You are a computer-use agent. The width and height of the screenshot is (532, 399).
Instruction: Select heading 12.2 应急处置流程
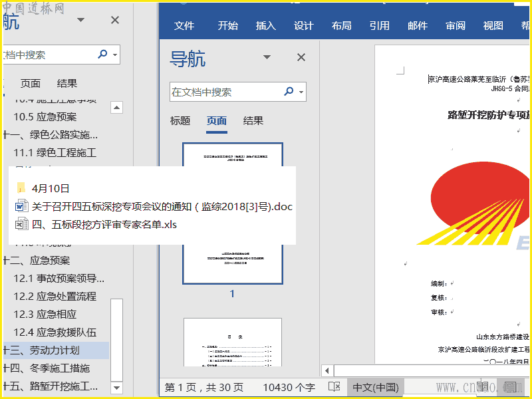(55, 296)
